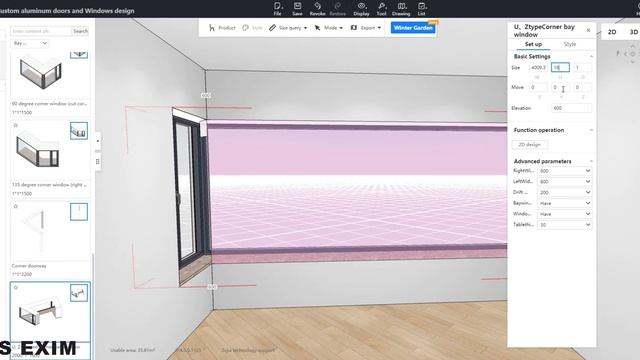The height and width of the screenshot is (360, 640).
Task: Select the Product tool
Action: click(x=222, y=28)
